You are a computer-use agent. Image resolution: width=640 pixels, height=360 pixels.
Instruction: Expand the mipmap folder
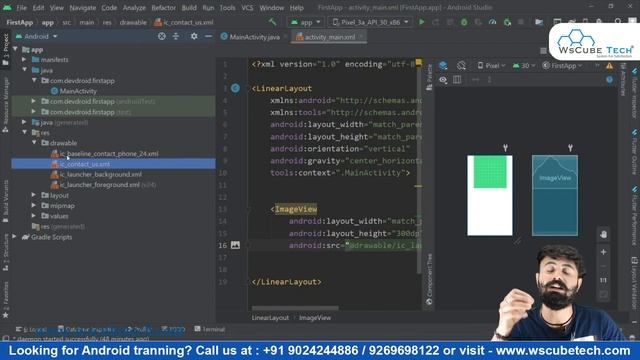click(34, 206)
